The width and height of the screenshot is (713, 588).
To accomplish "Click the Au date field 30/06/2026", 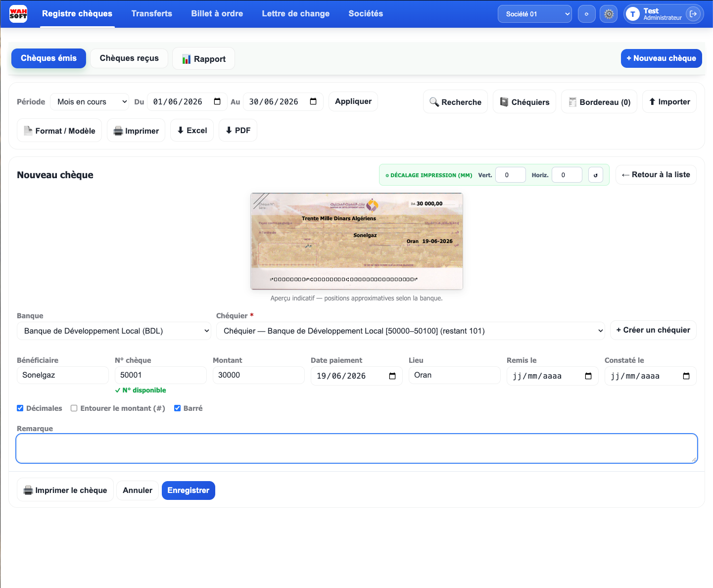I will click(283, 101).
